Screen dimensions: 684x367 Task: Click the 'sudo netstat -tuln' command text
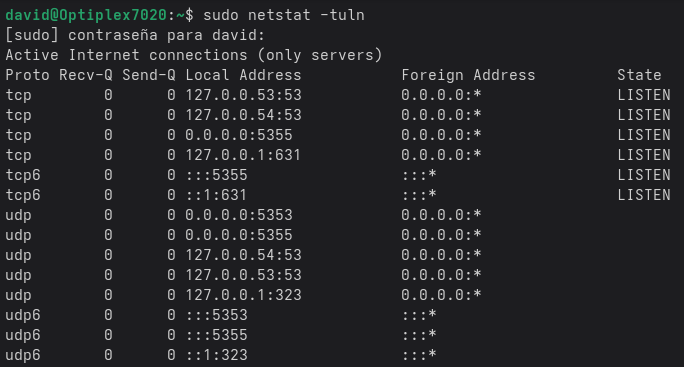(284, 15)
